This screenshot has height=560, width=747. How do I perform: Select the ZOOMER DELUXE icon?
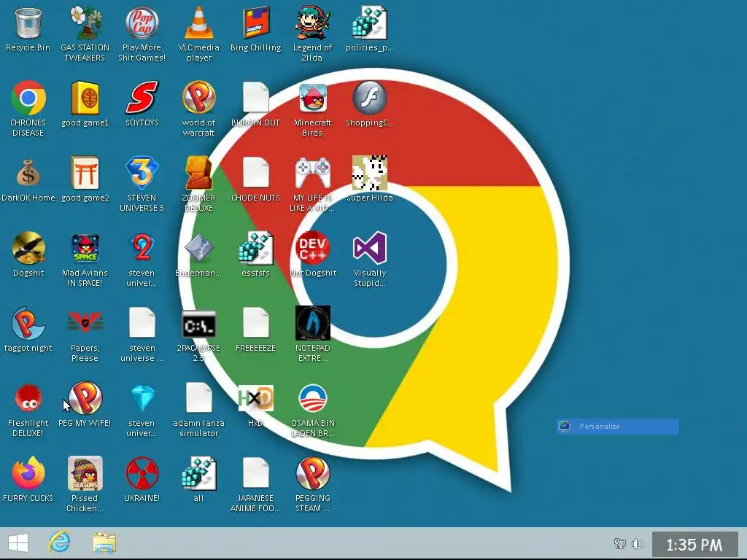tap(198, 172)
